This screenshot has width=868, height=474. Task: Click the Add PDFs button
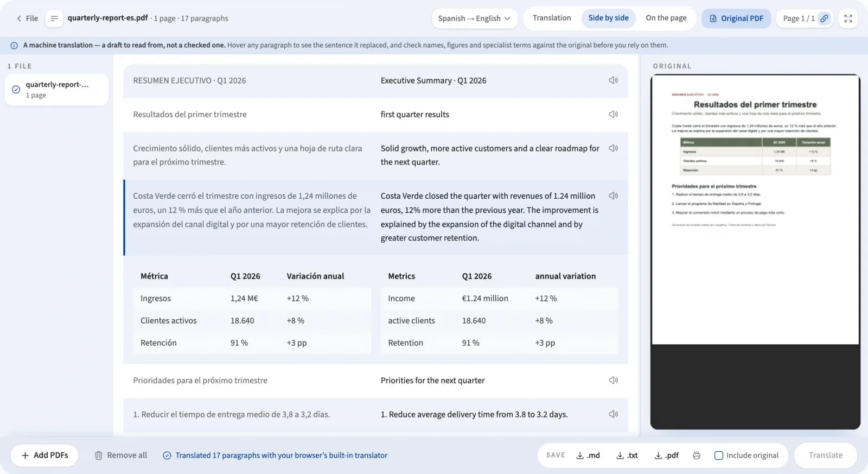[44, 456]
